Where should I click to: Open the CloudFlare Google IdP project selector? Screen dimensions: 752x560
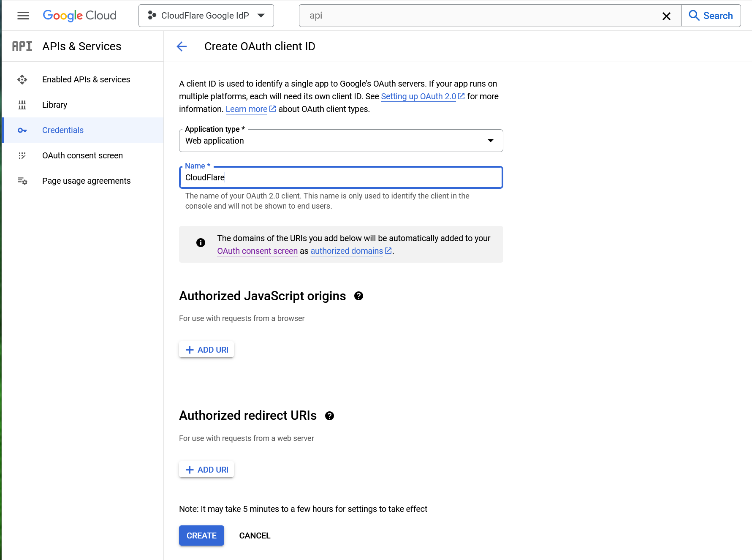coord(206,16)
